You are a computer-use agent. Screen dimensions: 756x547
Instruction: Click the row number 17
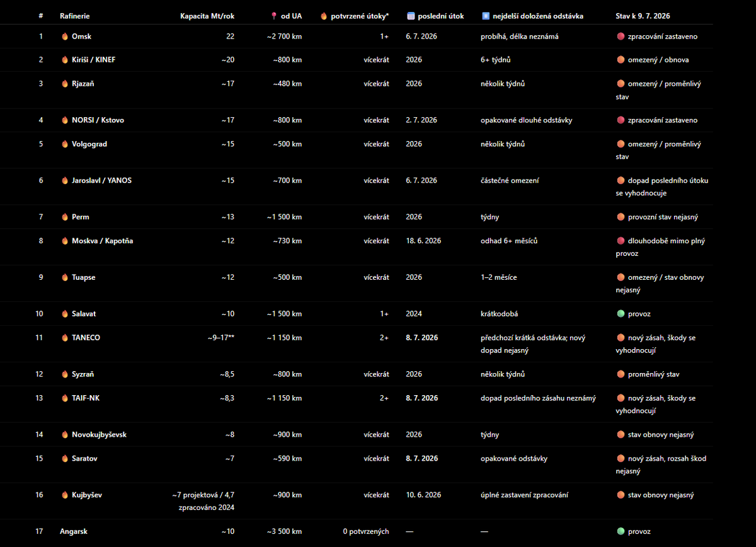click(40, 532)
